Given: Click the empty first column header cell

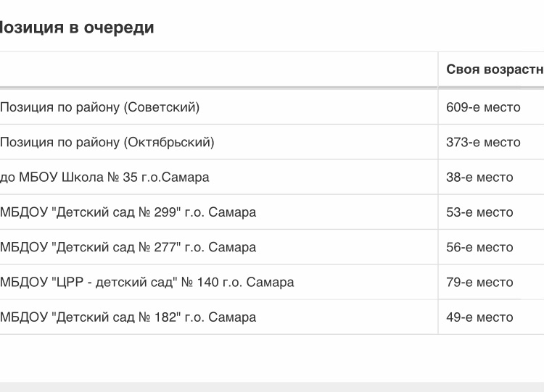Looking at the screenshot, I should point(218,70).
